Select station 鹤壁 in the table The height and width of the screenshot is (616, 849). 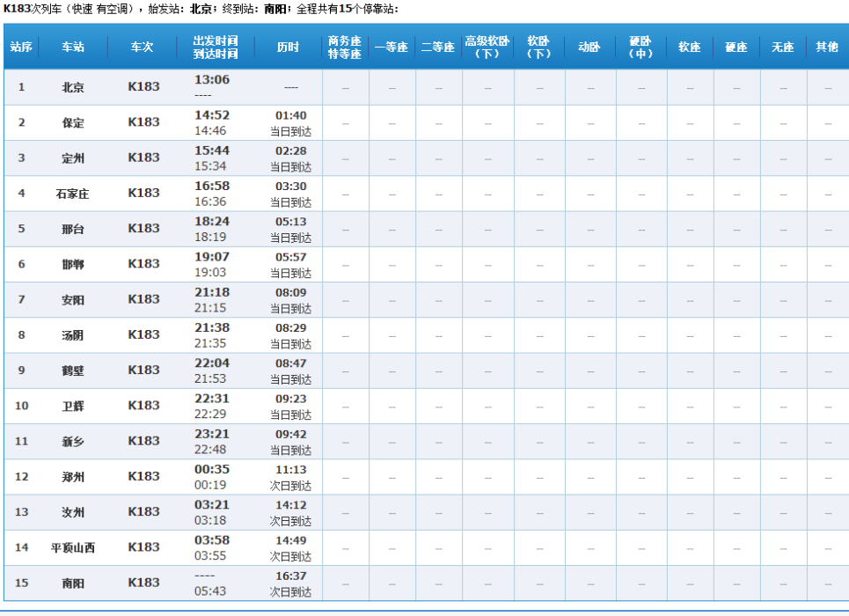coord(73,370)
